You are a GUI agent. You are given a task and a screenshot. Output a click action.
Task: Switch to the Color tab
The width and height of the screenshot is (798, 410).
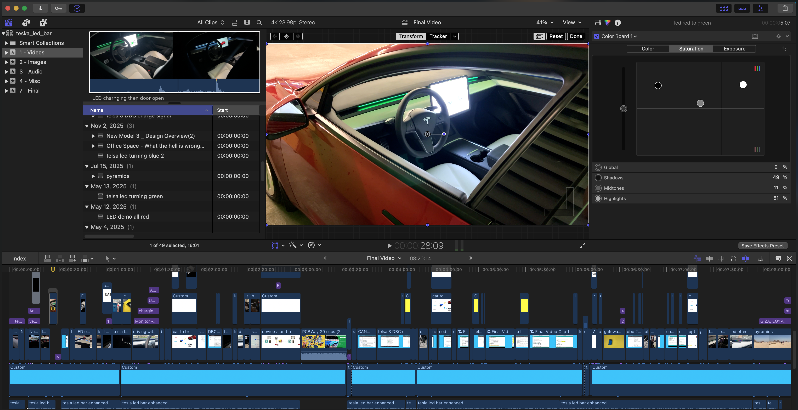click(x=648, y=49)
